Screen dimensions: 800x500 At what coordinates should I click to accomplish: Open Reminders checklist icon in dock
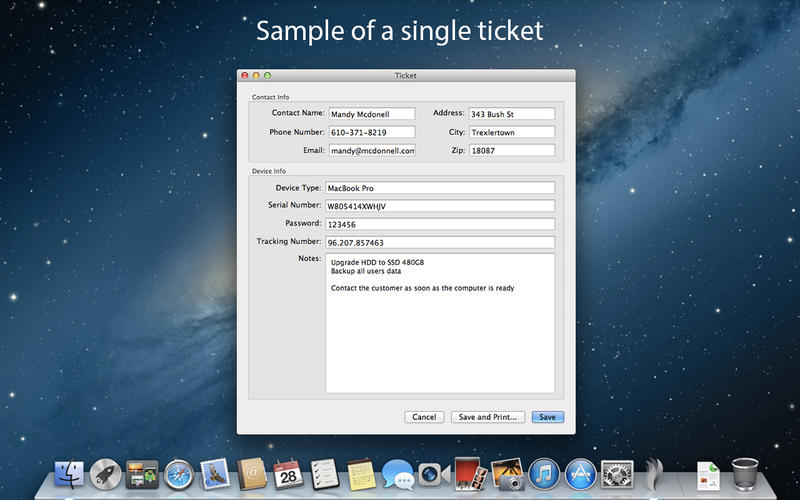[323, 474]
